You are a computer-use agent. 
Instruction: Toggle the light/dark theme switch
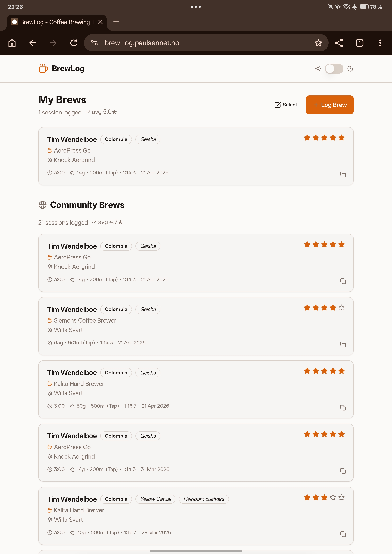[x=334, y=69]
